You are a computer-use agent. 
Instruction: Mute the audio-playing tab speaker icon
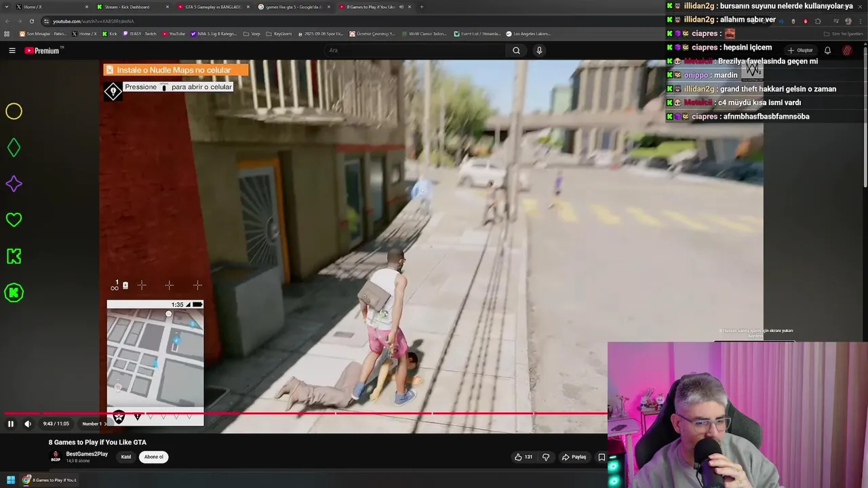coord(401,7)
